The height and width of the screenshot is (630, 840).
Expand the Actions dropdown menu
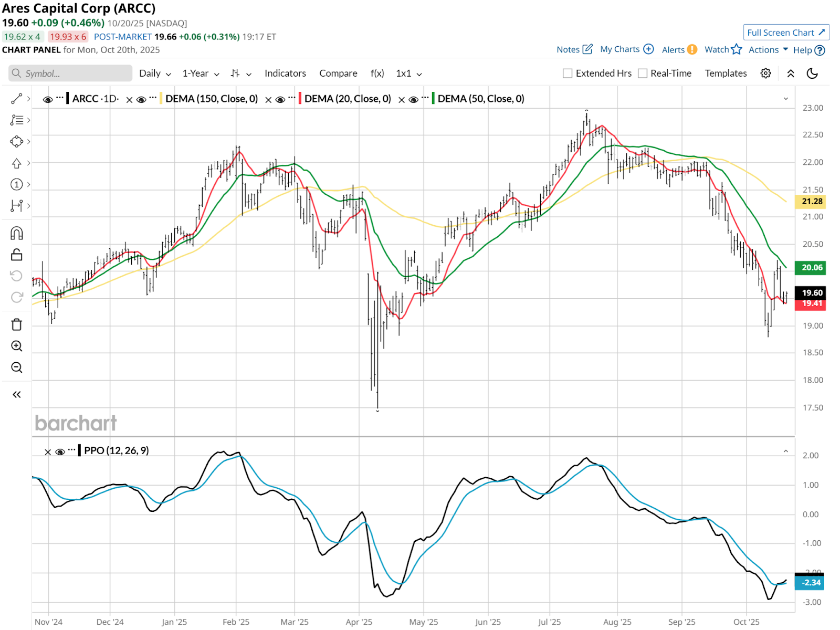768,50
